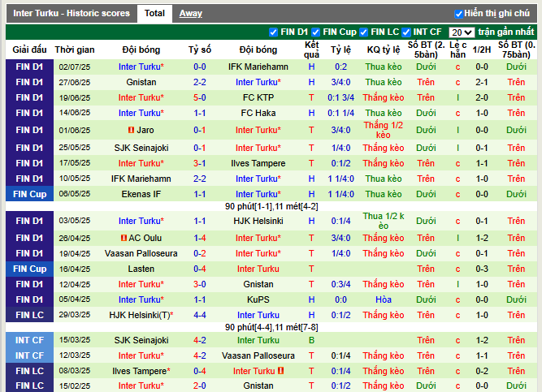Open SJK Seinajoki link in 25/05/25 row

141,148
